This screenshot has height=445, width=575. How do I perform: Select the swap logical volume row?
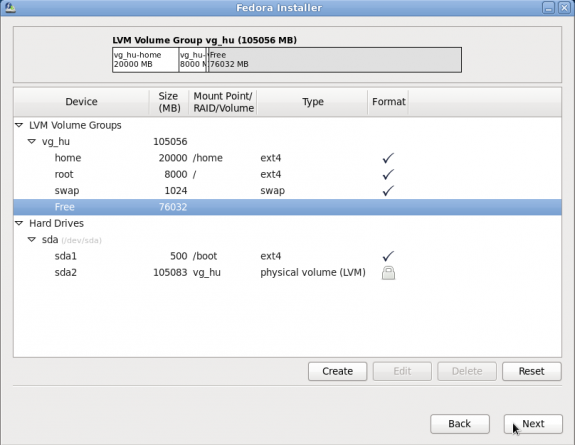pyautogui.click(x=288, y=191)
